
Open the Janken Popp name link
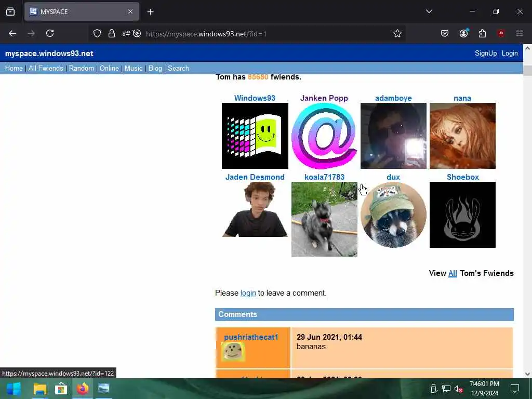pyautogui.click(x=324, y=98)
